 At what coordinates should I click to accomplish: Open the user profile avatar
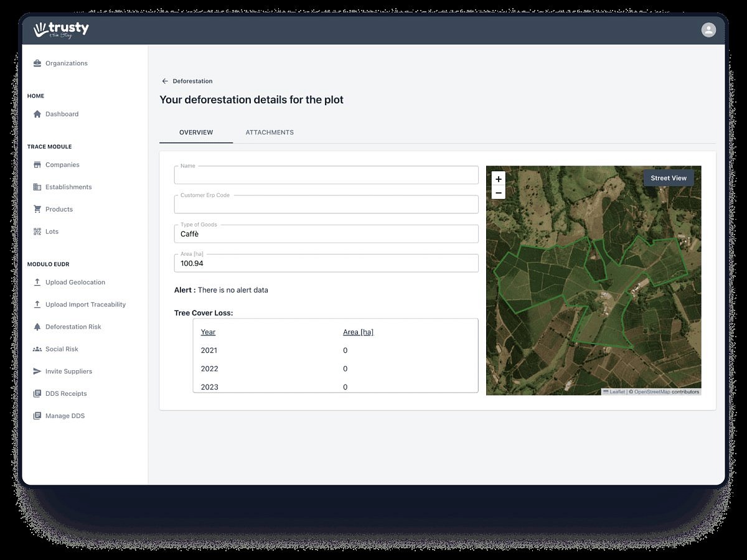[708, 30]
